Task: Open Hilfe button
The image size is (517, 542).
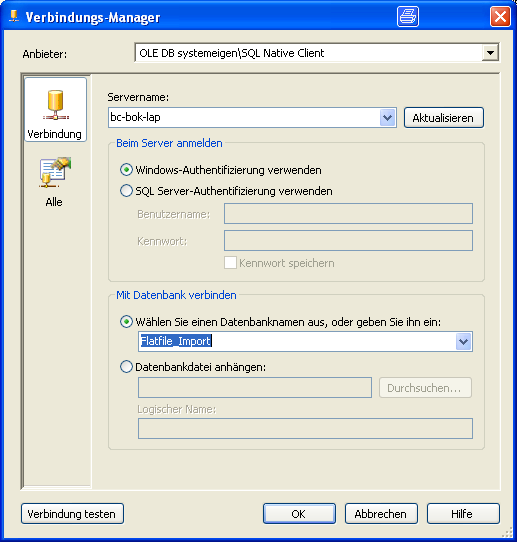Action: (x=463, y=514)
